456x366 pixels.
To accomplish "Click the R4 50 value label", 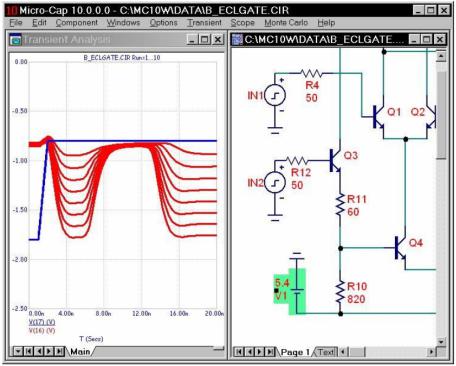I will (312, 98).
